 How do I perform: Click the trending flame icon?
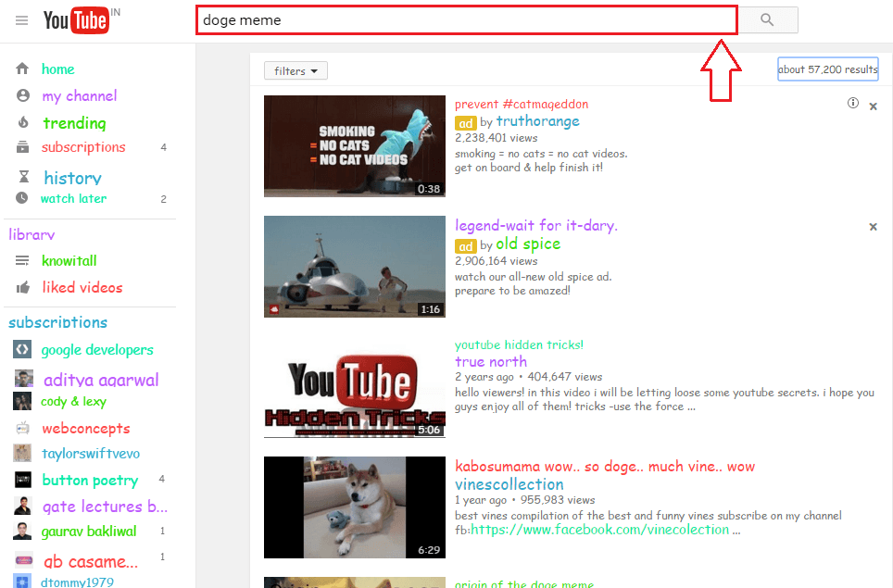click(x=23, y=122)
